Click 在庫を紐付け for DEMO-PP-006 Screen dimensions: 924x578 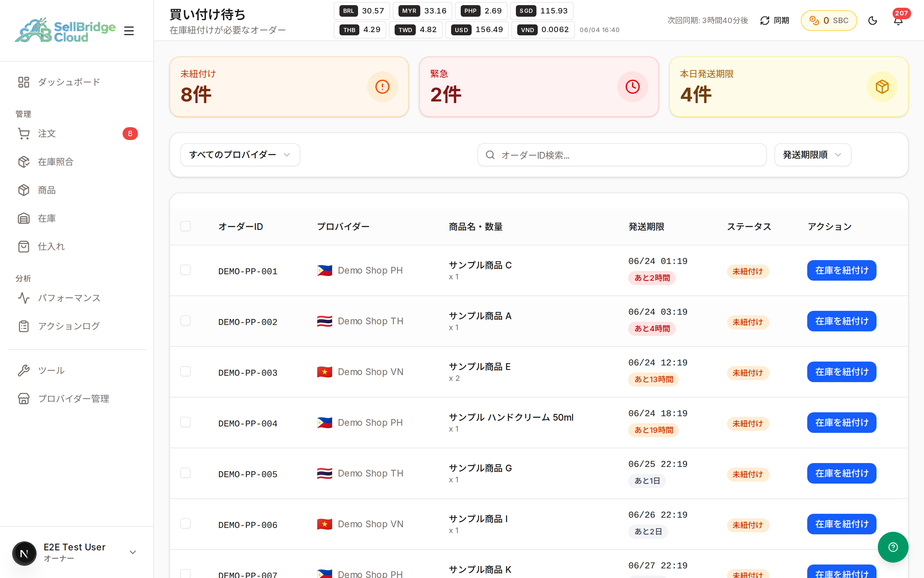click(842, 524)
